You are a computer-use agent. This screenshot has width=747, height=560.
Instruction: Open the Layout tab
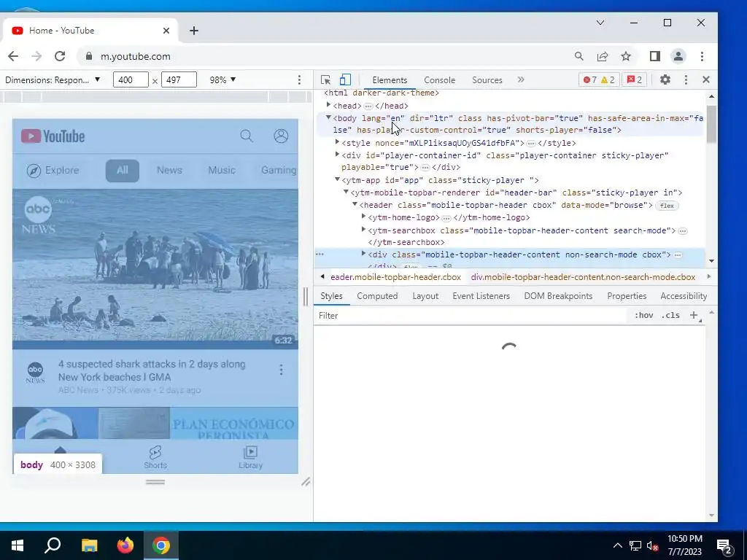click(x=425, y=296)
